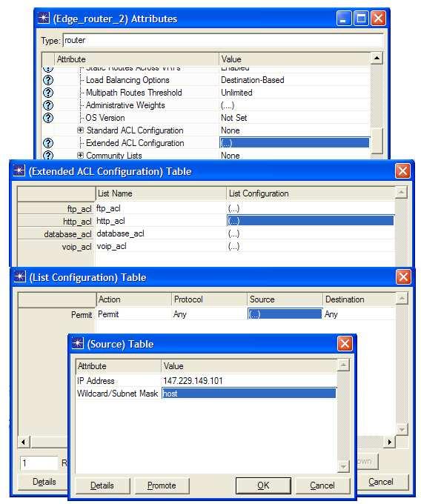Click Details button in Source Table
Image resolution: width=421 pixels, height=504 pixels.
coord(102,485)
